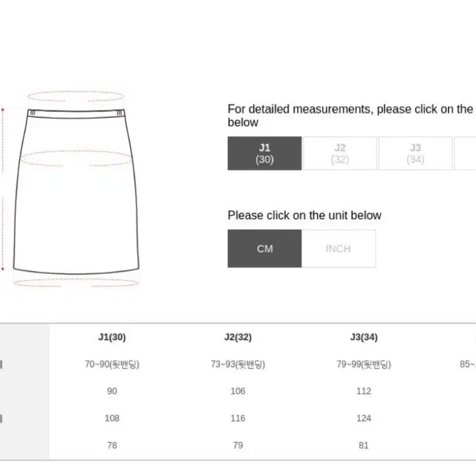This screenshot has width=476, height=476.
Task: Switch measurement unit to CM
Action: 264,249
